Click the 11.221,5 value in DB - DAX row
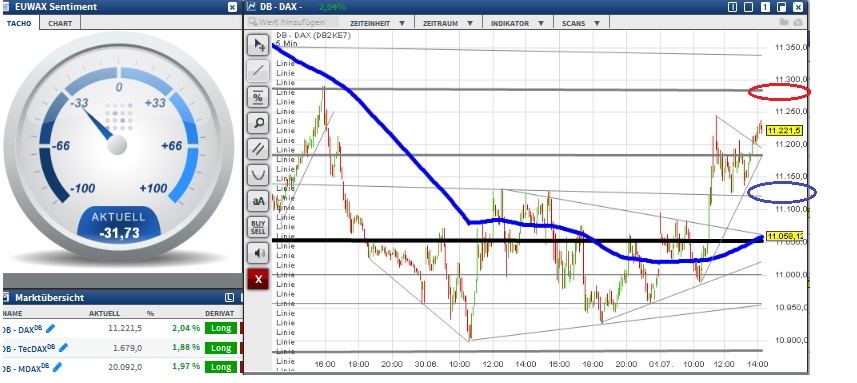The image size is (857, 383). pyautogui.click(x=125, y=328)
